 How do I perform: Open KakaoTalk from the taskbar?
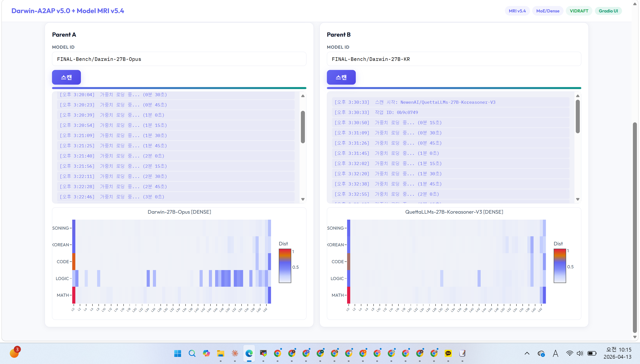pyautogui.click(x=448, y=353)
